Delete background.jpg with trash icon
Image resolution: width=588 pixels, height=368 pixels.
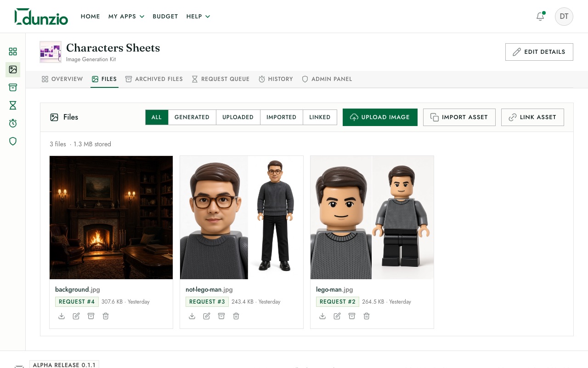[x=106, y=316]
